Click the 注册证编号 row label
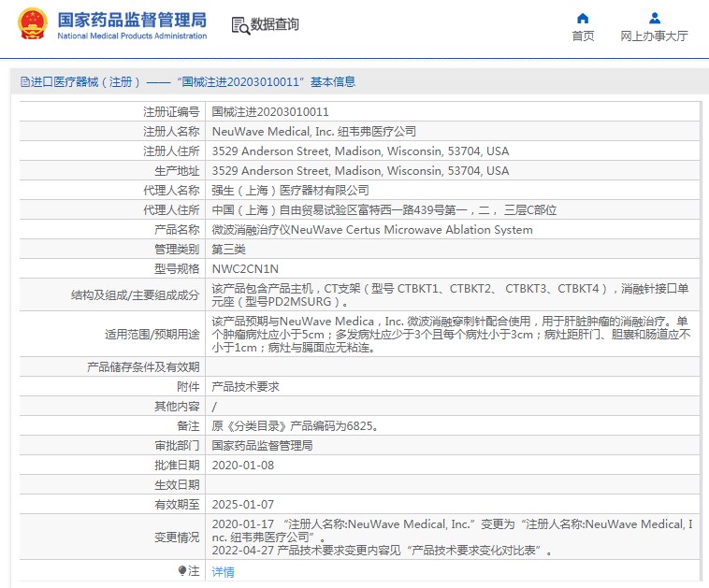 coord(171,111)
